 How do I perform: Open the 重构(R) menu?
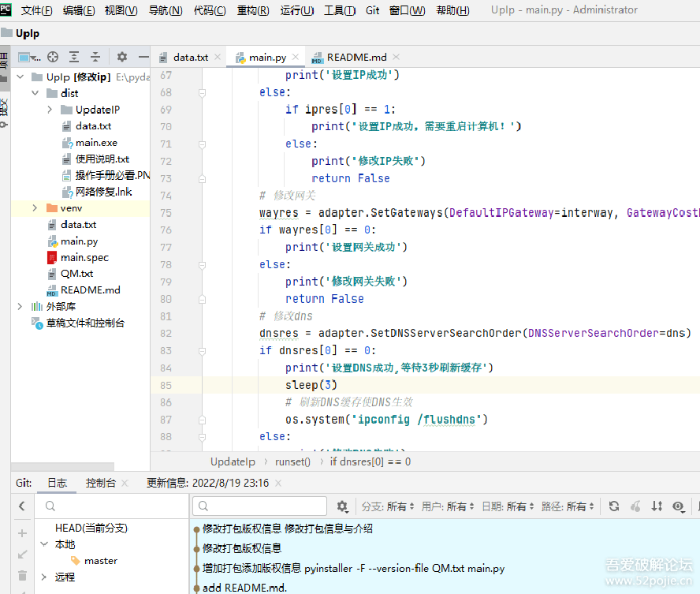point(253,10)
